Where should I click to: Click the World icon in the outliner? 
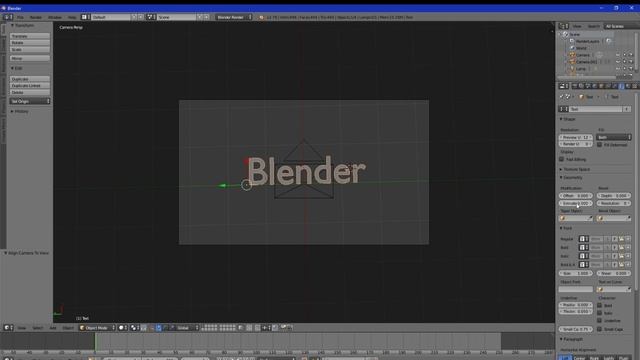(572, 48)
